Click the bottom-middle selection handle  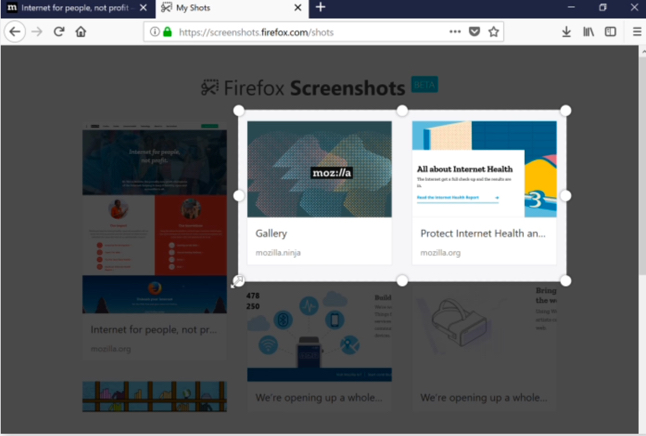[402, 281]
